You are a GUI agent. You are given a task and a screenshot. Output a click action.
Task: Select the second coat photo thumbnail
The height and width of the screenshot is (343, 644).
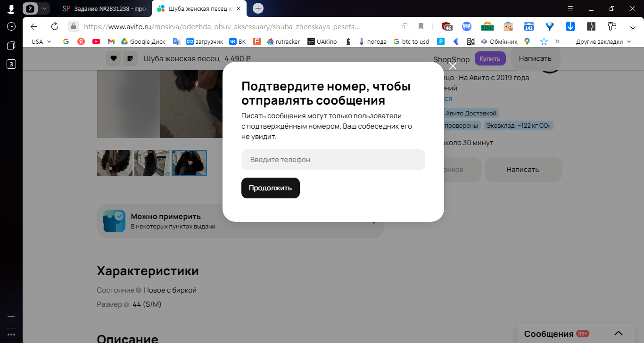click(x=152, y=163)
